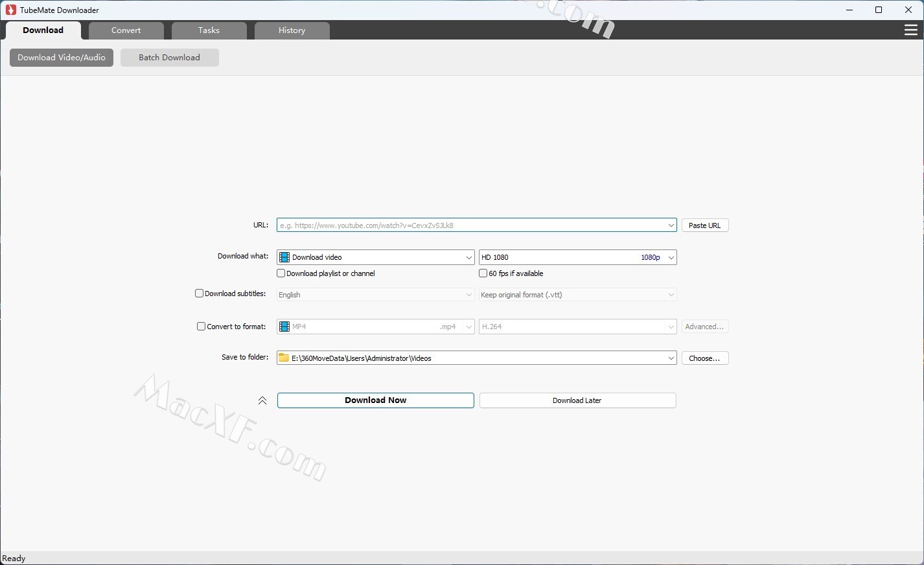
Task: Click the folder icon in Save to folder
Action: 284,358
